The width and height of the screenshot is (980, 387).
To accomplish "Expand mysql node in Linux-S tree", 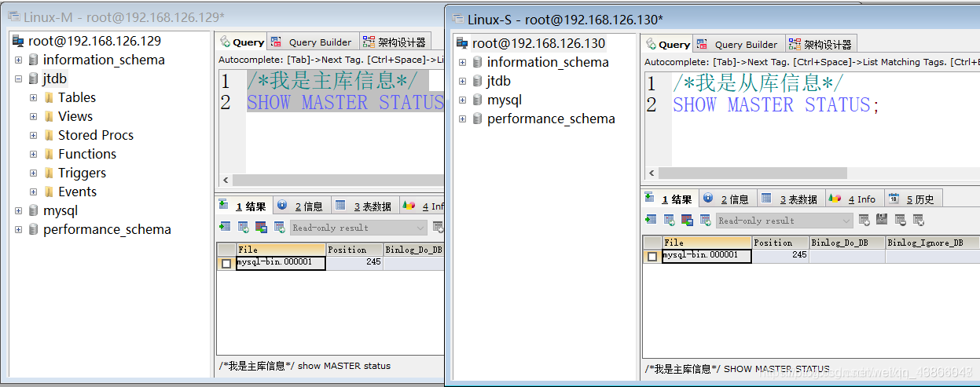I will (x=462, y=100).
